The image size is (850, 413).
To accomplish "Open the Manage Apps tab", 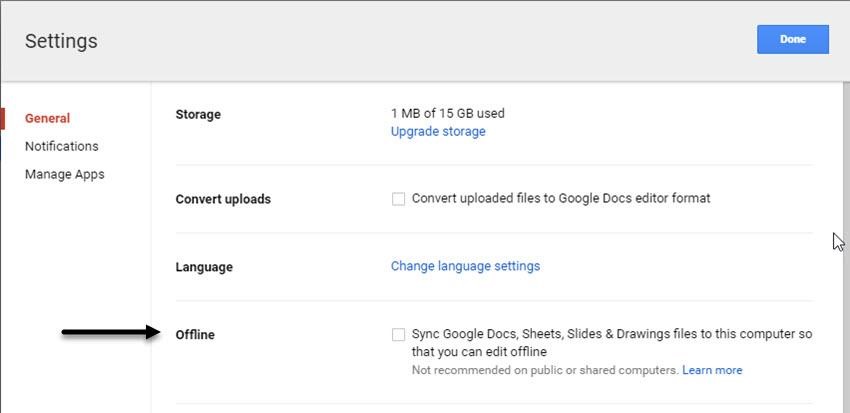I will click(65, 175).
